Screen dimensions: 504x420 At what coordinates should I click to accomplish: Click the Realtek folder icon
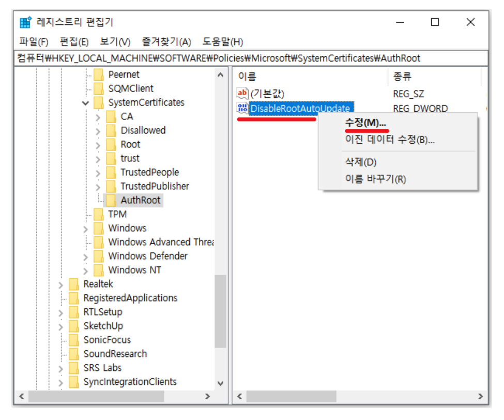[x=73, y=284]
